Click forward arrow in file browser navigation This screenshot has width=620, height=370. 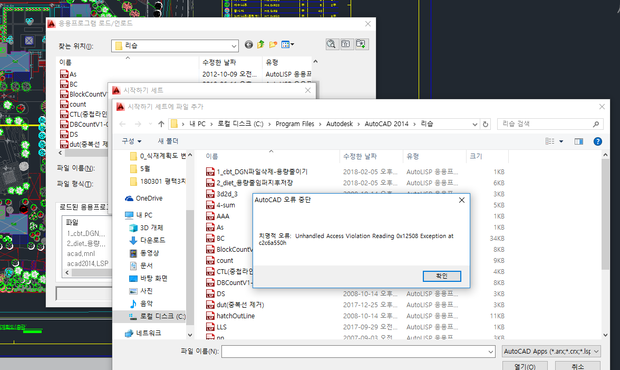(138, 124)
